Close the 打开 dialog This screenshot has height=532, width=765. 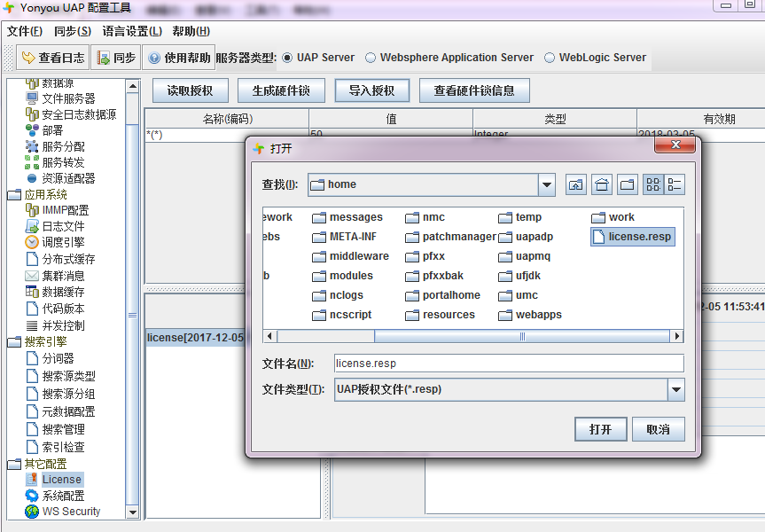tap(675, 145)
